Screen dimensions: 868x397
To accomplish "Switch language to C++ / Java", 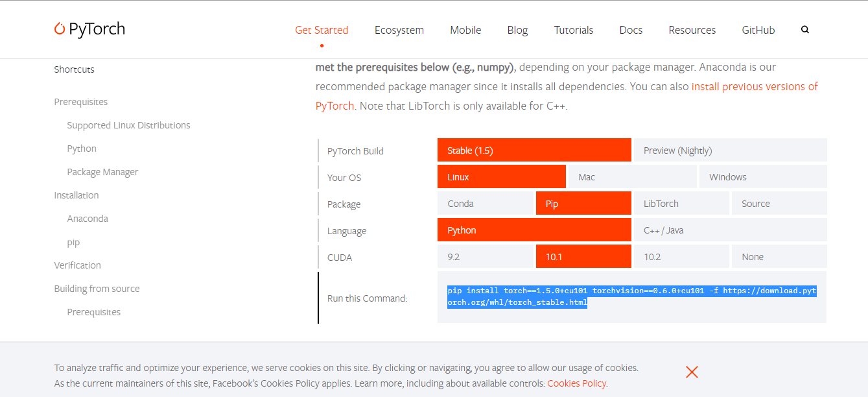I will [x=730, y=230].
